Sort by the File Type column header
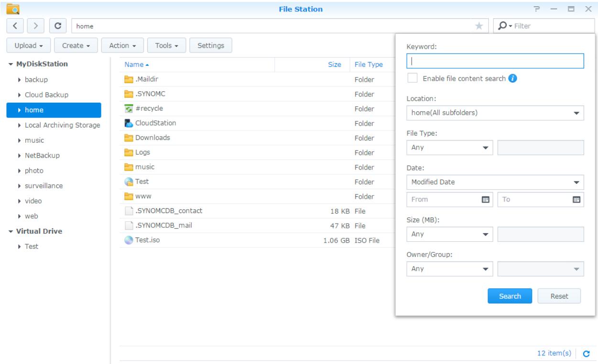598x364 pixels. [368, 64]
